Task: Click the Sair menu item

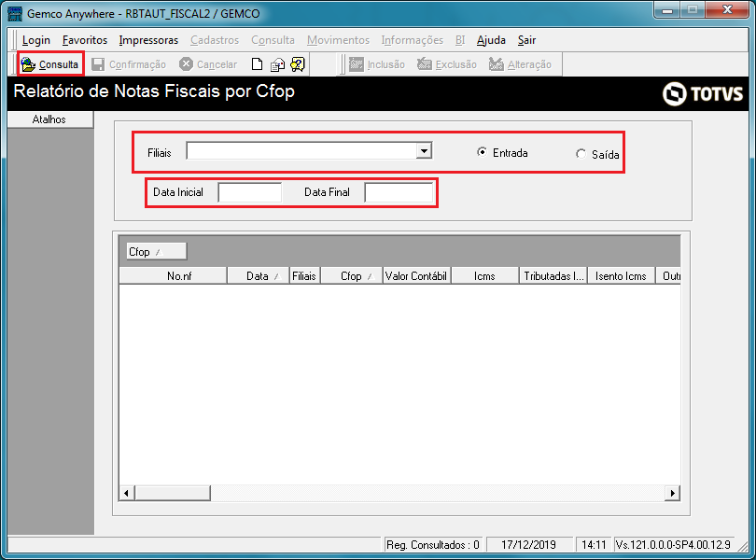Action: [x=526, y=40]
